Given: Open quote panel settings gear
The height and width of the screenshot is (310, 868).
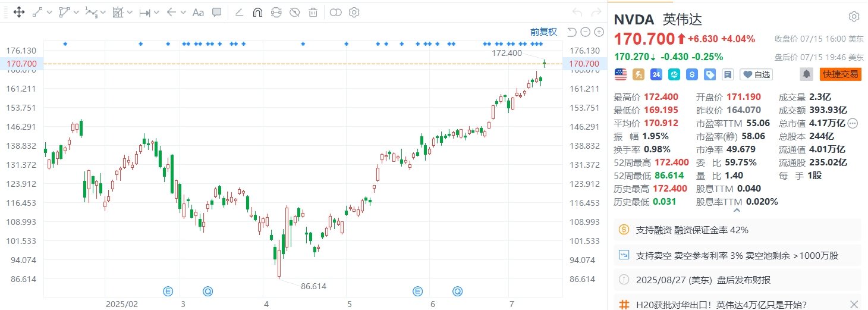Looking at the screenshot, I should (x=854, y=17).
